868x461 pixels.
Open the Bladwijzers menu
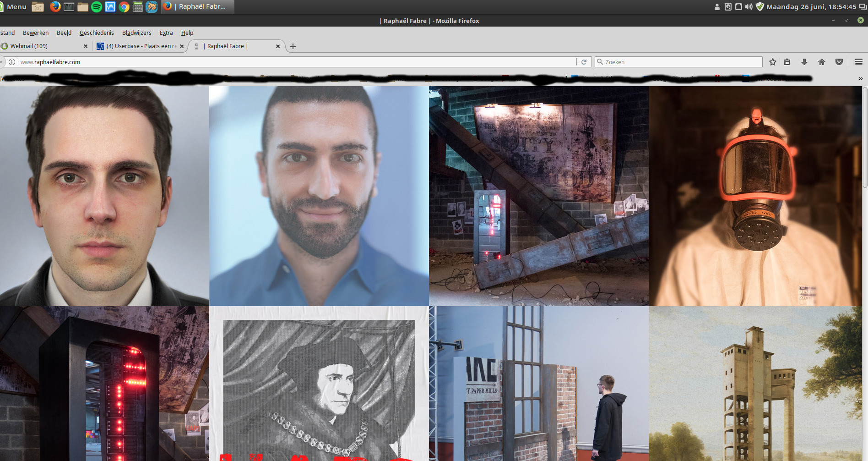pos(136,33)
